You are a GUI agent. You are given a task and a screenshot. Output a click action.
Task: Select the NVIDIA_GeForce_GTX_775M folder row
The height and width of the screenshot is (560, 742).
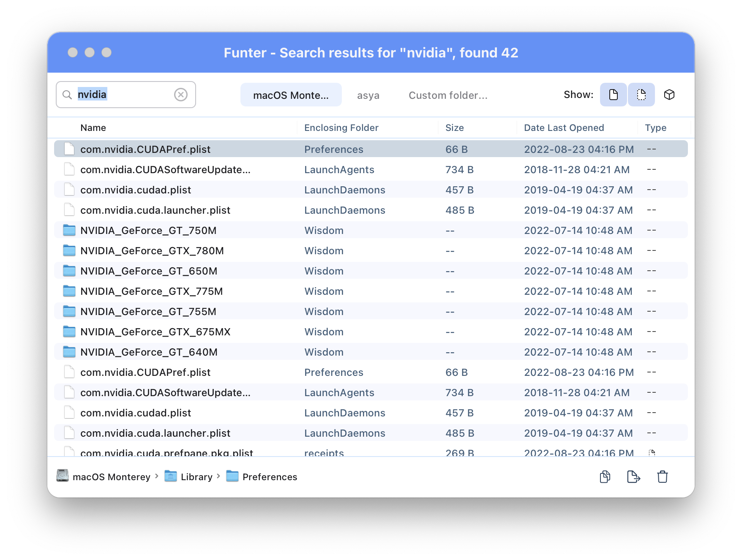(x=371, y=291)
